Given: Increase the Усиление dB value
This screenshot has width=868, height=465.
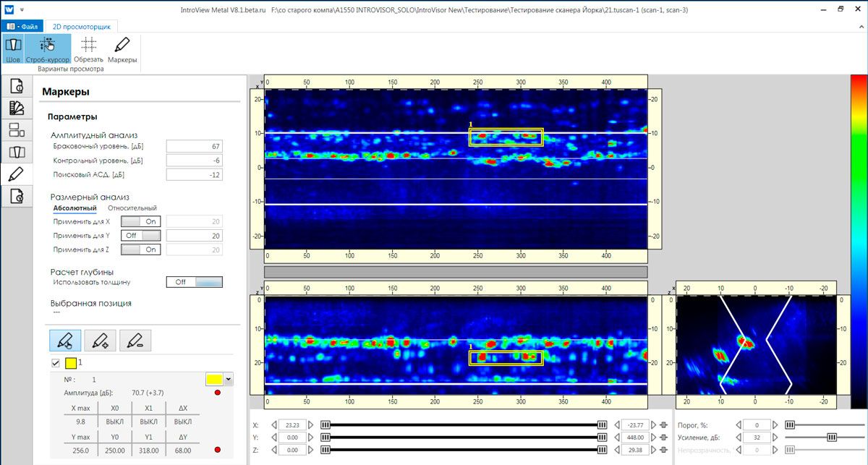Looking at the screenshot, I should coord(775,438).
